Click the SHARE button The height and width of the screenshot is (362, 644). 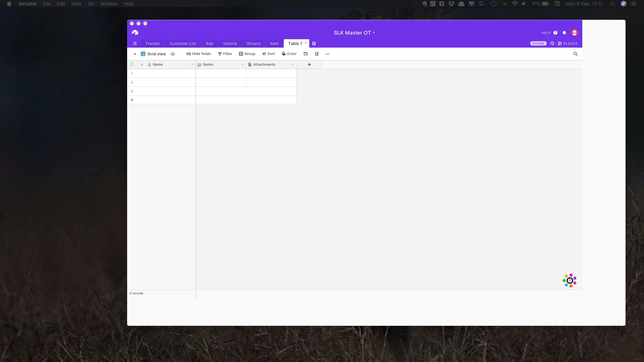pos(538,44)
